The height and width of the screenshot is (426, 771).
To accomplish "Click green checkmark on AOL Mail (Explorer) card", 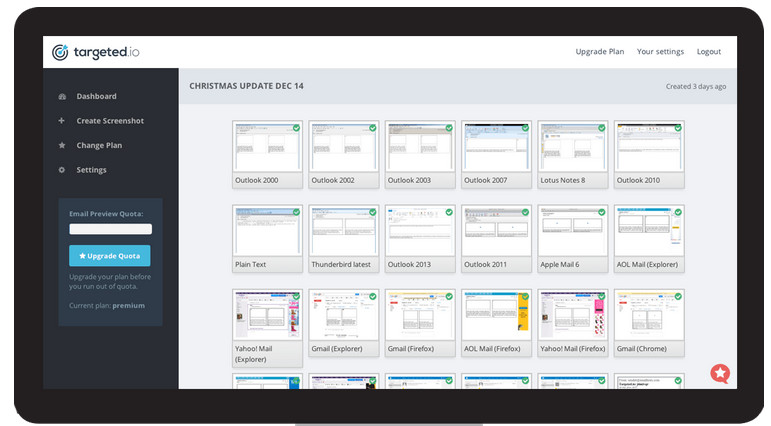I will (678, 212).
